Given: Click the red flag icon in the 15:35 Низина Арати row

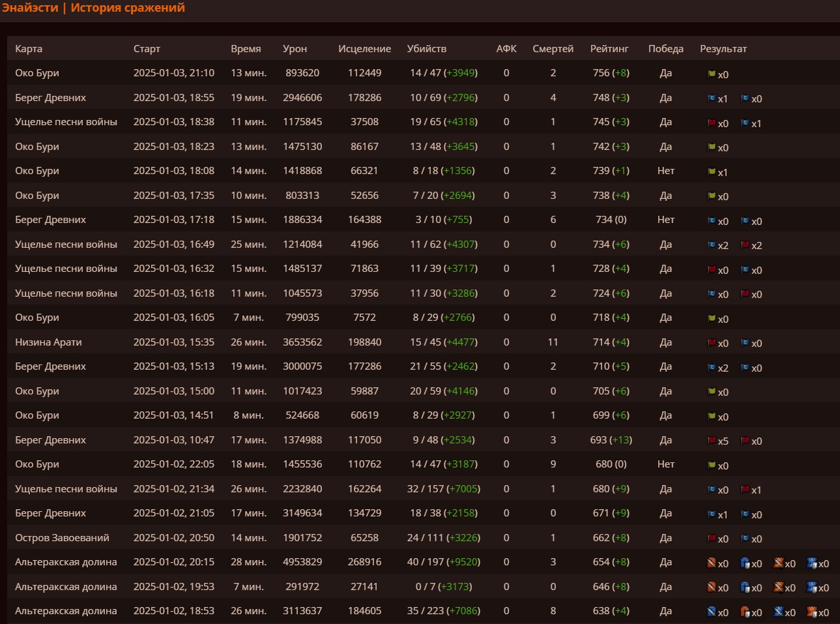Looking at the screenshot, I should [712, 343].
